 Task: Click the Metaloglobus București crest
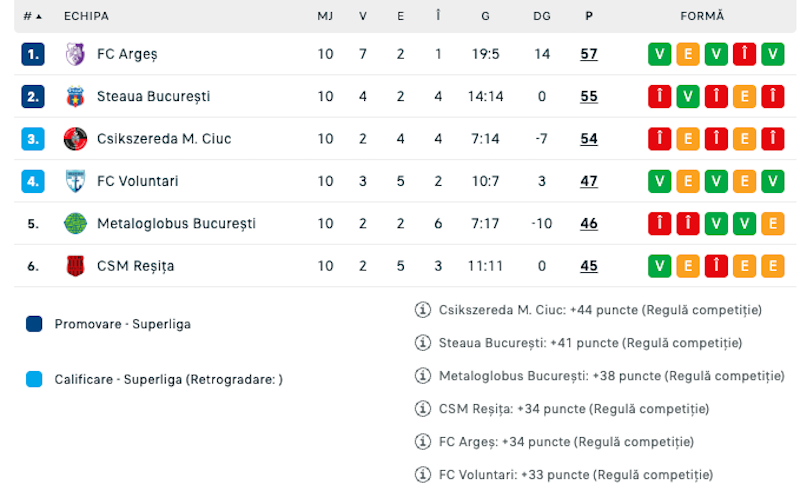pos(75,224)
